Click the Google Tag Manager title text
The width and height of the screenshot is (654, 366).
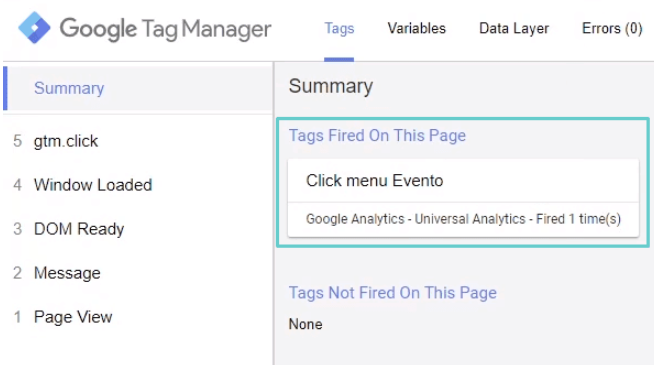click(166, 29)
